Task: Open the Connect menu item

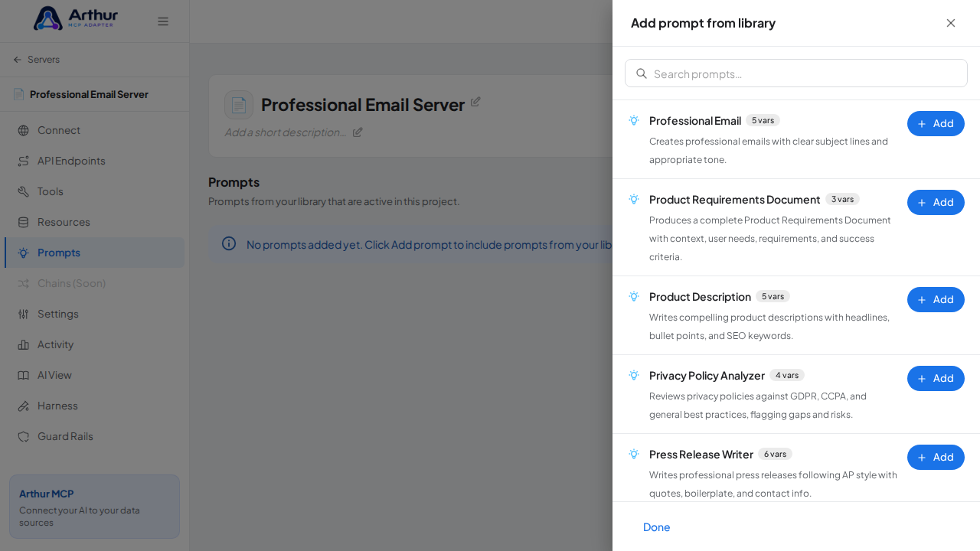Action: 94,130
